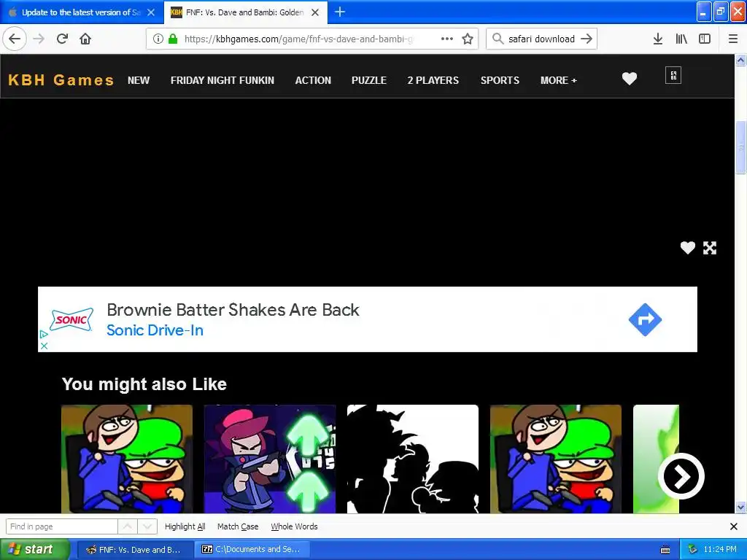Click the forward navigation arrow

pyautogui.click(x=39, y=39)
